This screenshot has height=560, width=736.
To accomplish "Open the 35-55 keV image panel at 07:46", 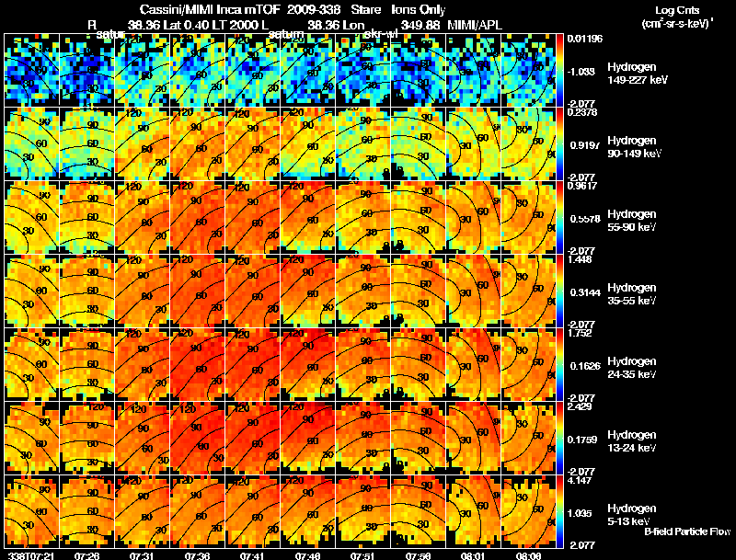I will pyautogui.click(x=307, y=291).
